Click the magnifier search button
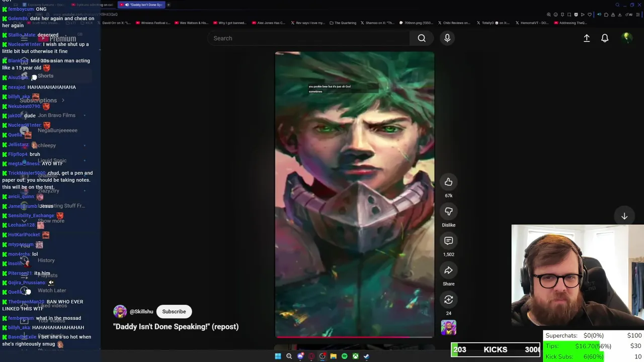 (x=422, y=38)
